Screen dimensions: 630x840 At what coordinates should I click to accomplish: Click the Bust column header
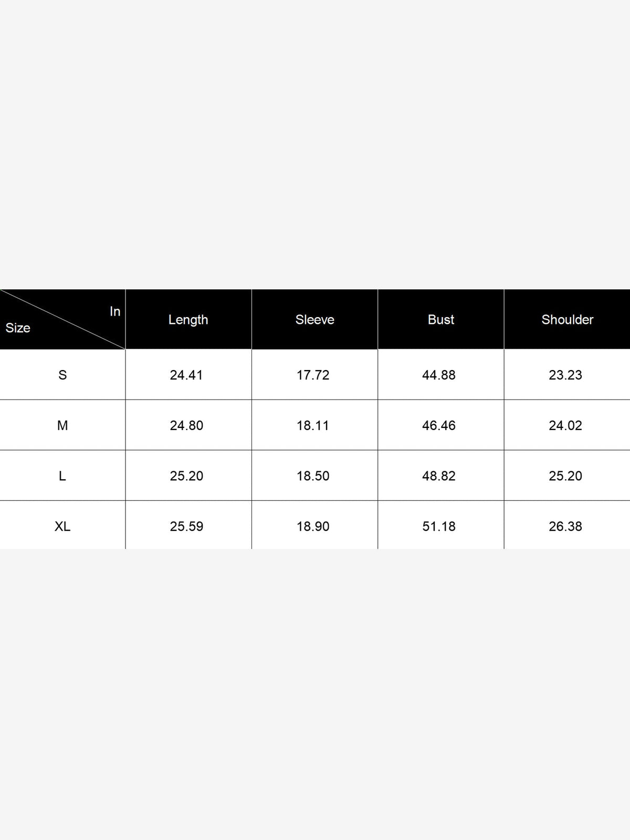(440, 319)
